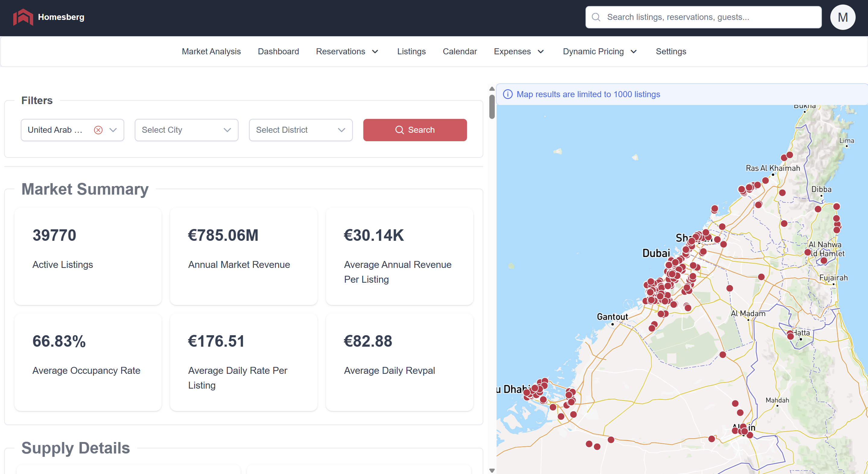Clear the United Arab country selection
Screen dimensions: 868x474
point(98,130)
